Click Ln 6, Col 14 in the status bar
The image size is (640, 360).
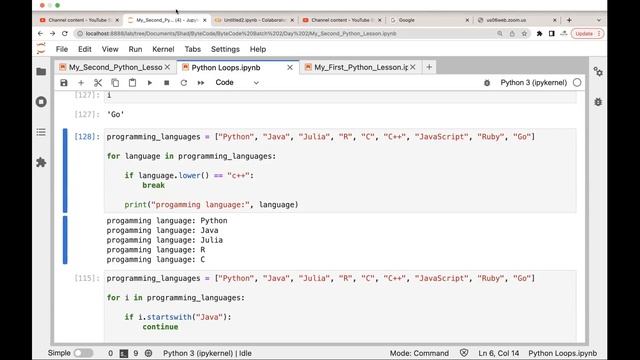(x=499, y=353)
